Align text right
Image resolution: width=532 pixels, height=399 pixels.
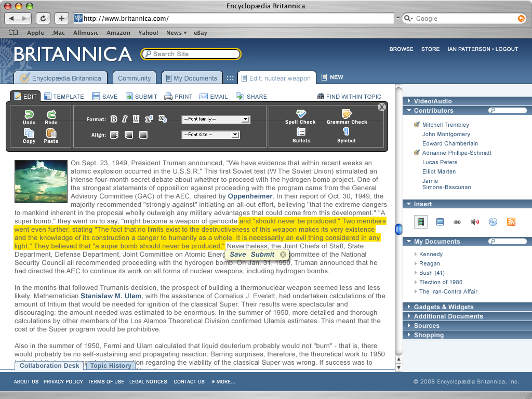coord(129,135)
